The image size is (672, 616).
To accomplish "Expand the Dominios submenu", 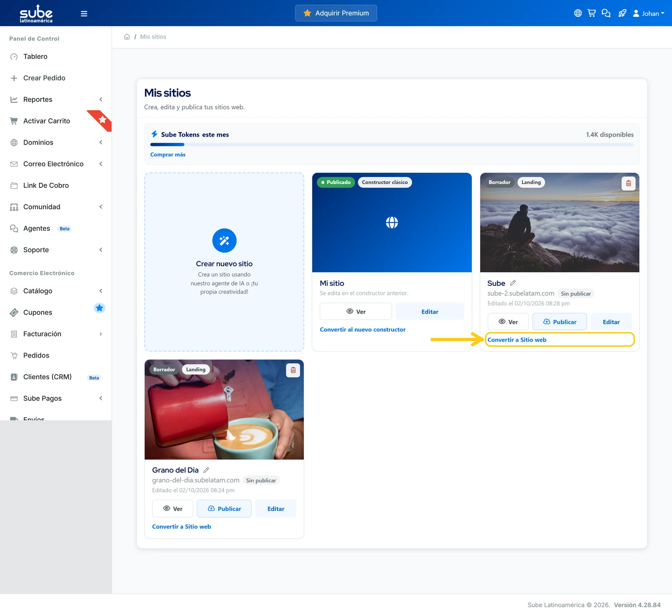I will 56,142.
